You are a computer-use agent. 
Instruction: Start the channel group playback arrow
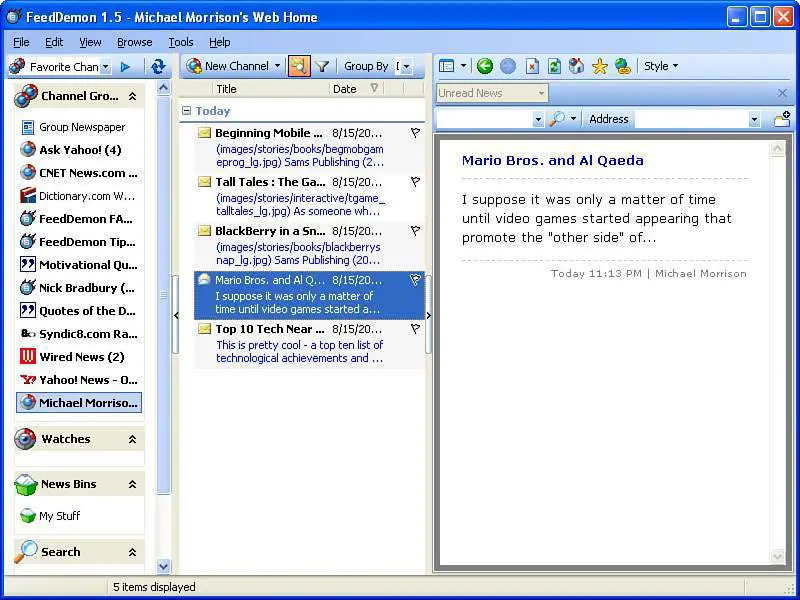coord(125,66)
